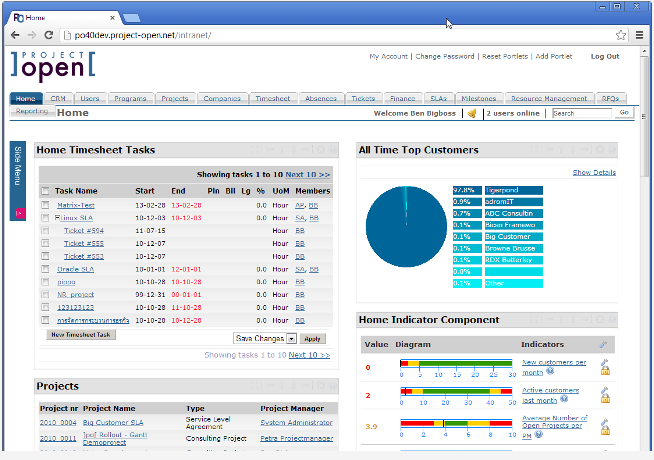Open the Milestones tab
Image resolution: width=654 pixels, height=460 pixels.
479,99
